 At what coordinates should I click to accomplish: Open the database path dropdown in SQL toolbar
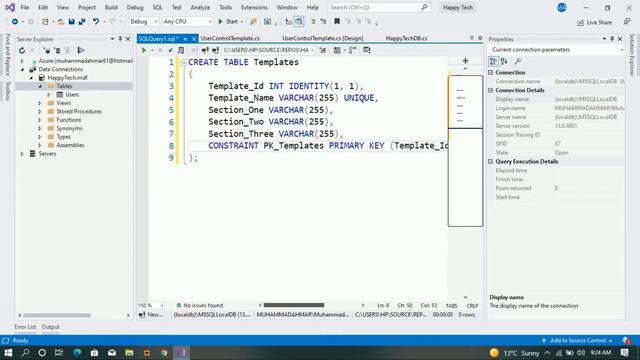[269, 50]
